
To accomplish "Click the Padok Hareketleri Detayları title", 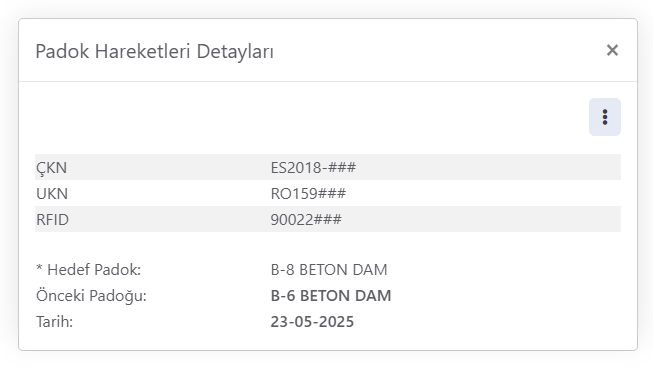I will pyautogui.click(x=155, y=52).
